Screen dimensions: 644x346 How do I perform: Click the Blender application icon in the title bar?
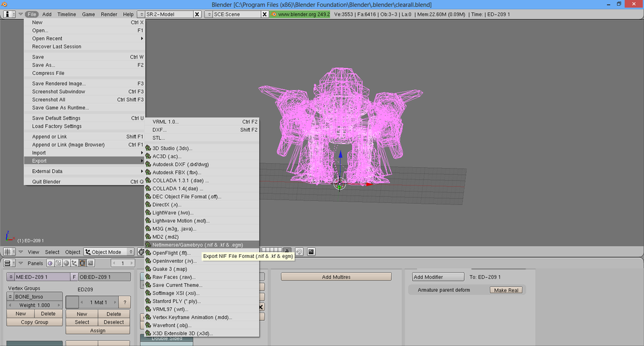tap(4, 4)
